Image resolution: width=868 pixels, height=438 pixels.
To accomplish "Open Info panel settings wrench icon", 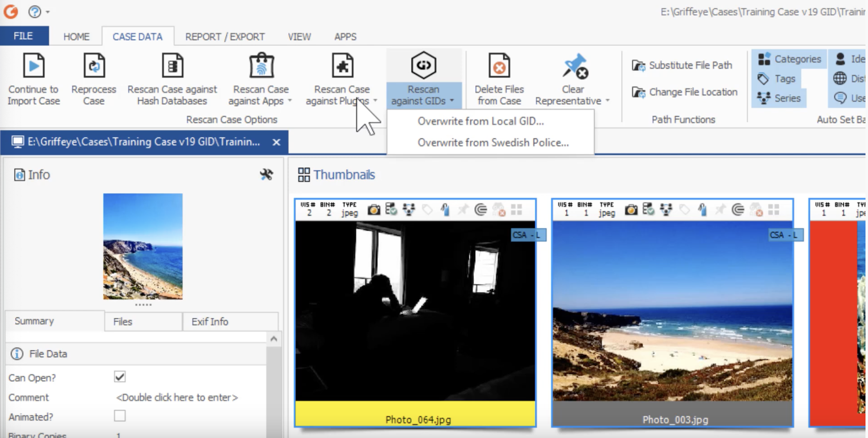I will 266,174.
